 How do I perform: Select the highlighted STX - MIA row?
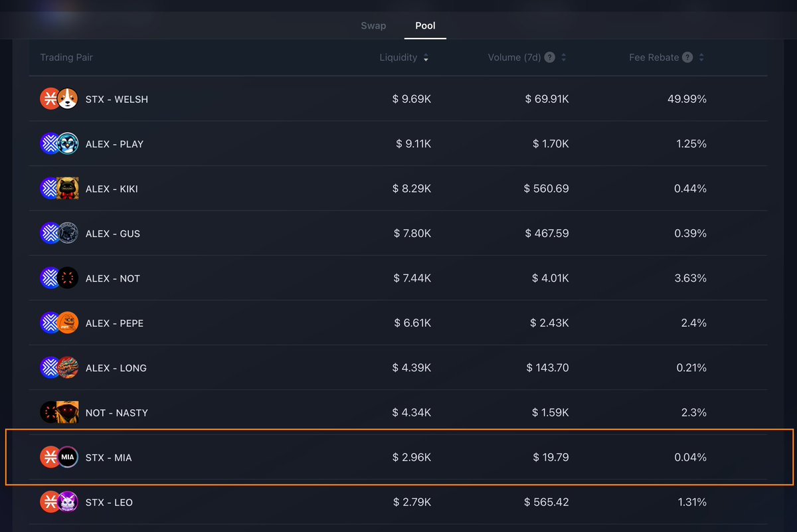click(x=398, y=457)
